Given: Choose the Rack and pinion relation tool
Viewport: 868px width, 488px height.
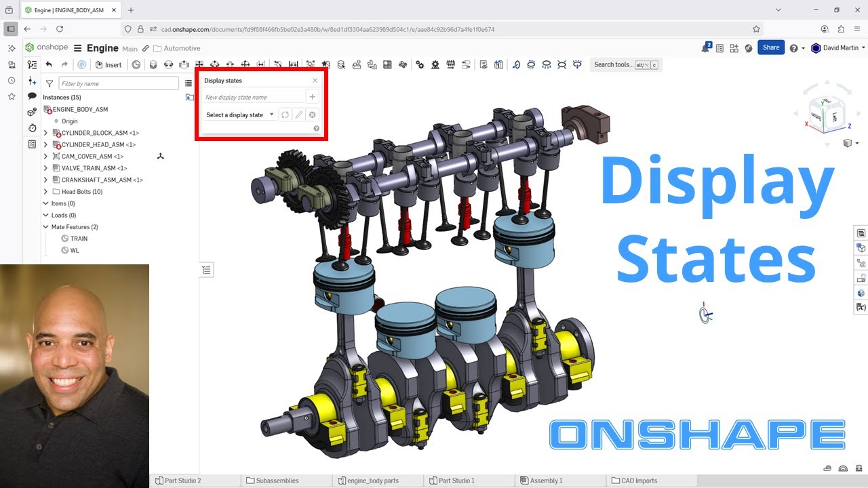Looking at the screenshot, I should [x=435, y=64].
